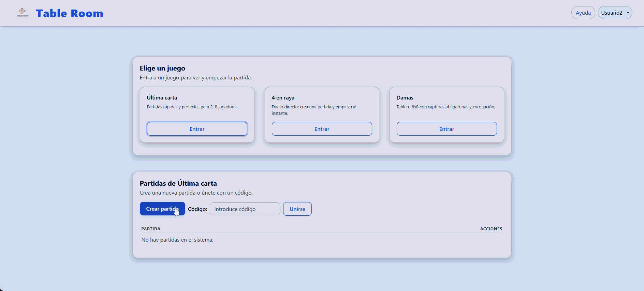Enter the Última carta game
This screenshot has height=291, width=644.
(197, 129)
